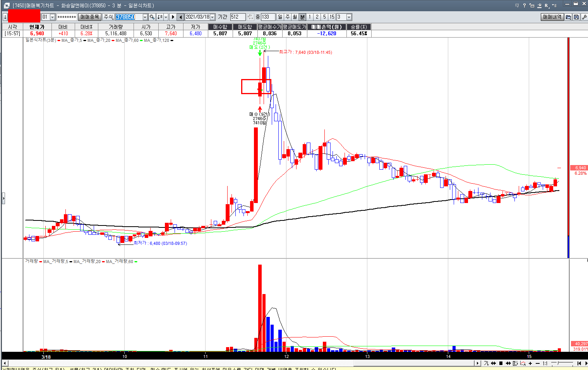Click the password field with asterisks
Image resolution: width=588 pixels, height=370 pixels.
[67, 17]
